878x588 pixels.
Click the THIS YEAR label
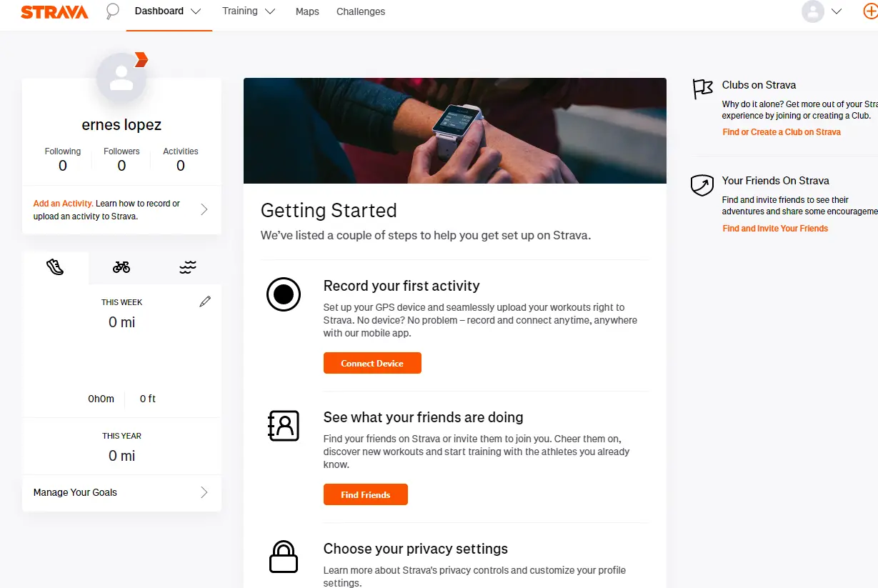[122, 436]
